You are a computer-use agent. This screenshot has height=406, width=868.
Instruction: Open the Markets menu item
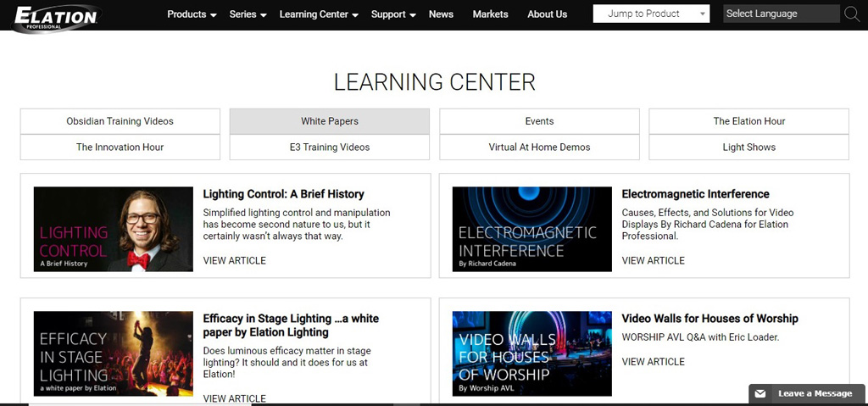coord(490,14)
